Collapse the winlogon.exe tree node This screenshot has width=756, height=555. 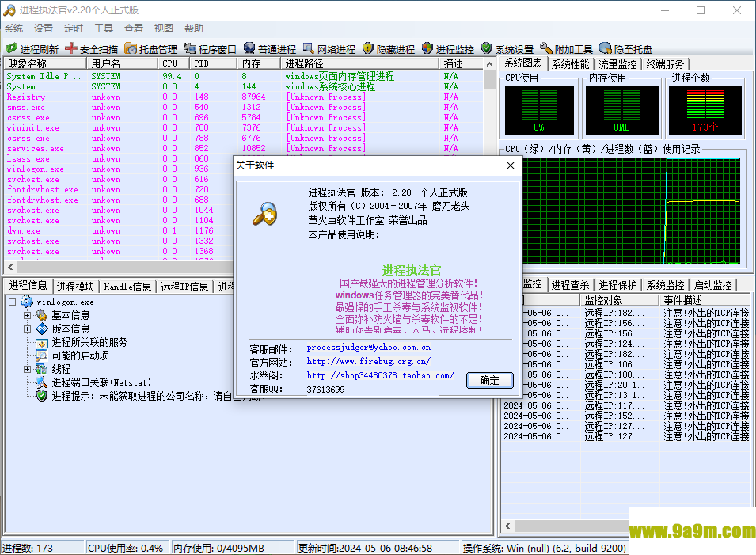[x=12, y=302]
